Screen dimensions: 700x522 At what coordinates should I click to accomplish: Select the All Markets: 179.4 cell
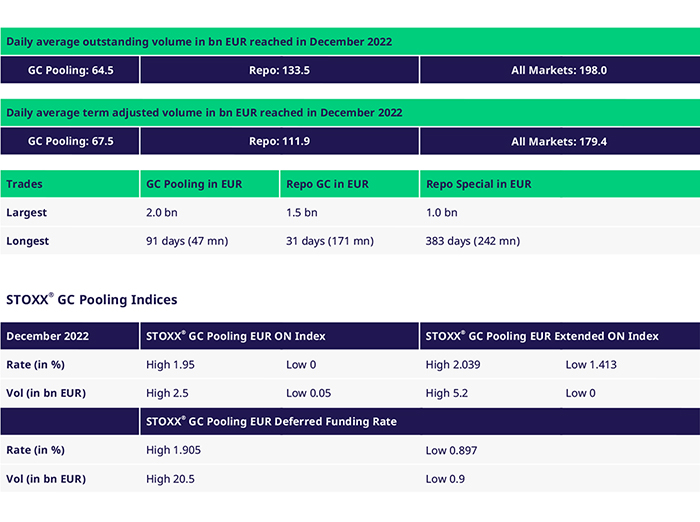(x=559, y=141)
